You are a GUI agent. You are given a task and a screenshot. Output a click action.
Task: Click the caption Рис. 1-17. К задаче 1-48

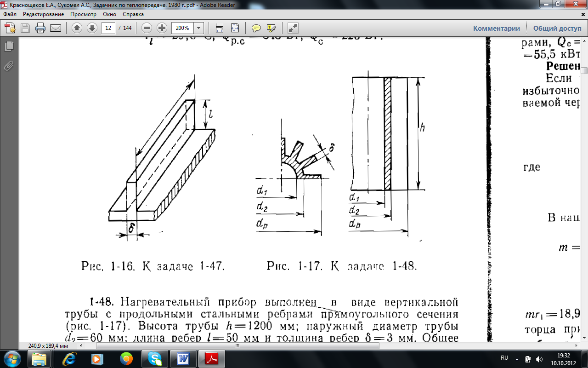click(342, 266)
